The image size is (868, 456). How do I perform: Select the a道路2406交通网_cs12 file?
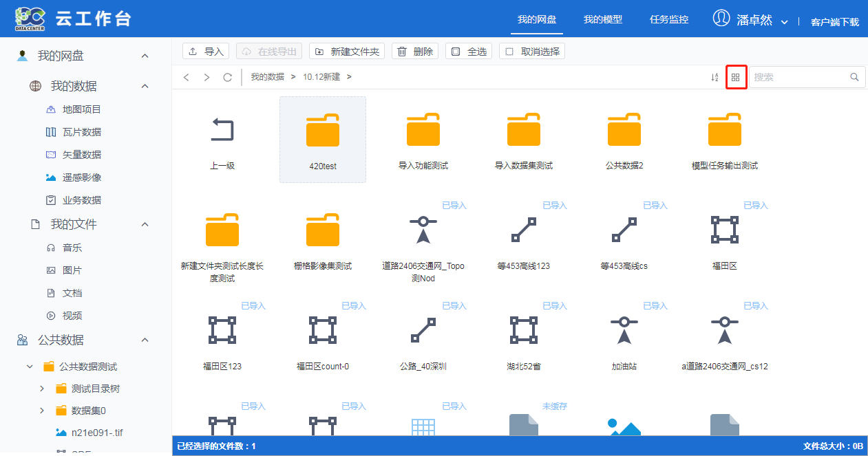click(725, 330)
